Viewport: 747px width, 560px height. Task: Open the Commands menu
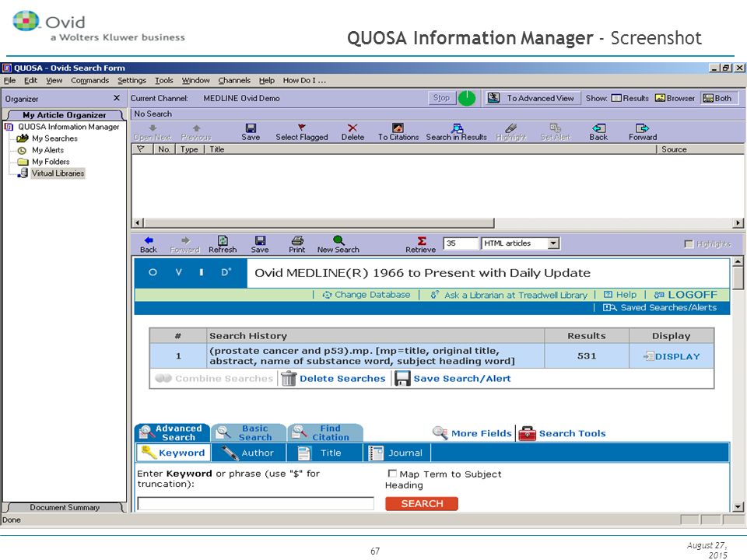pyautogui.click(x=90, y=80)
